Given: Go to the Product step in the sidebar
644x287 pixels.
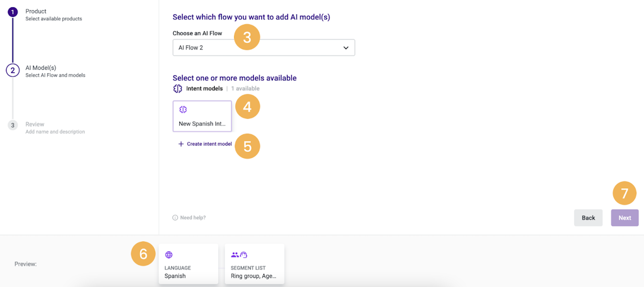Looking at the screenshot, I should tap(36, 11).
